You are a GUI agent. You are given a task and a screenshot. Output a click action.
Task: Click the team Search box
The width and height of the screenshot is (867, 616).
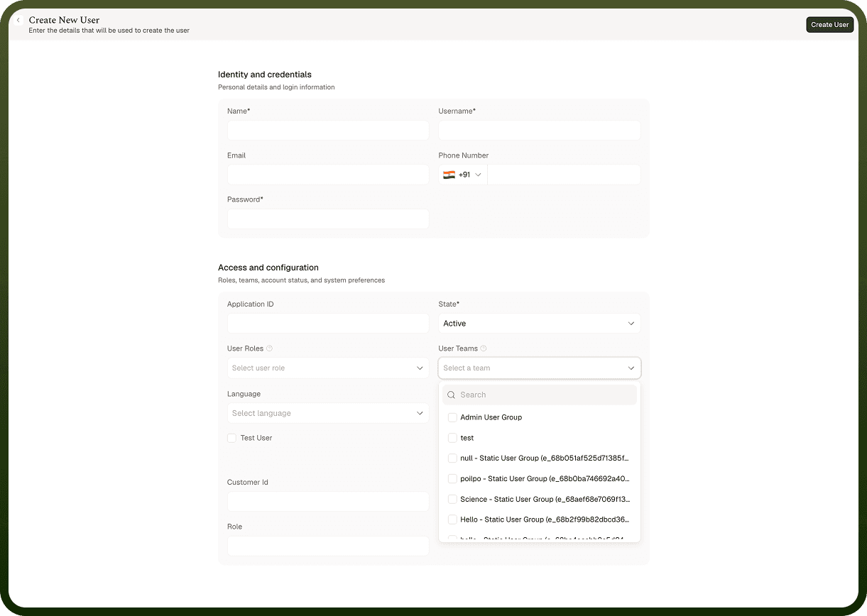tap(540, 395)
